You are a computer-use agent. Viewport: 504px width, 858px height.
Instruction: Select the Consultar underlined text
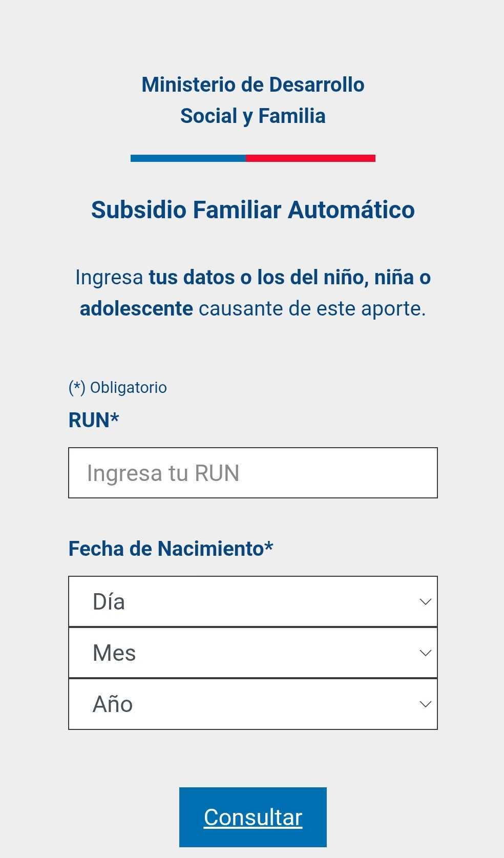point(252,818)
